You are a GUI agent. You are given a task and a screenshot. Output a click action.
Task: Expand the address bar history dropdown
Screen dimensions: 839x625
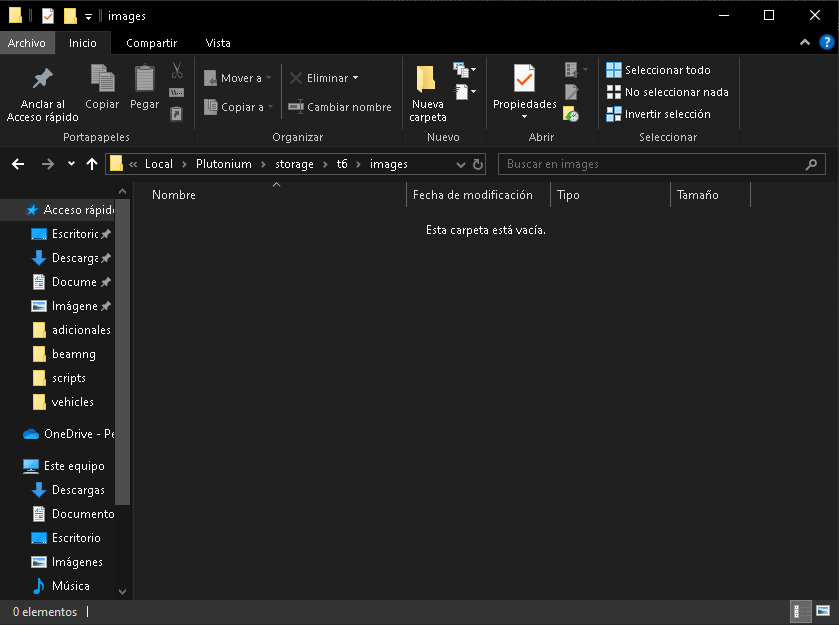[x=460, y=164]
